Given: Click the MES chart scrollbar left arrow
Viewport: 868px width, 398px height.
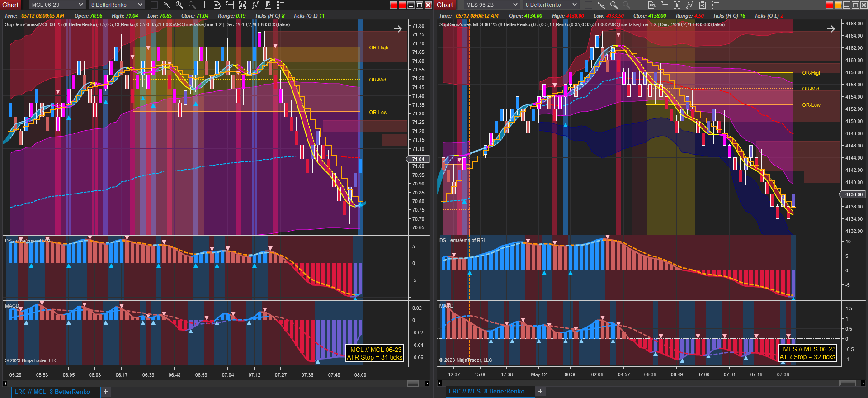Looking at the screenshot, I should [x=439, y=383].
